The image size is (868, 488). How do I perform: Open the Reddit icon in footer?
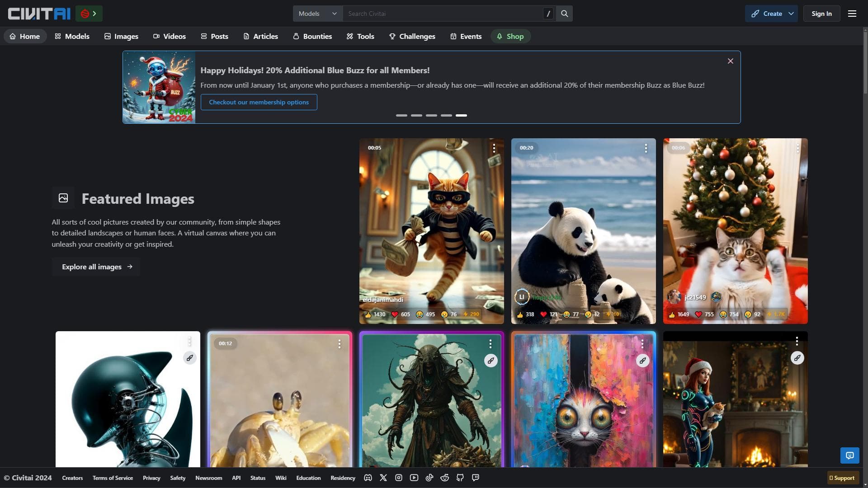point(445,478)
